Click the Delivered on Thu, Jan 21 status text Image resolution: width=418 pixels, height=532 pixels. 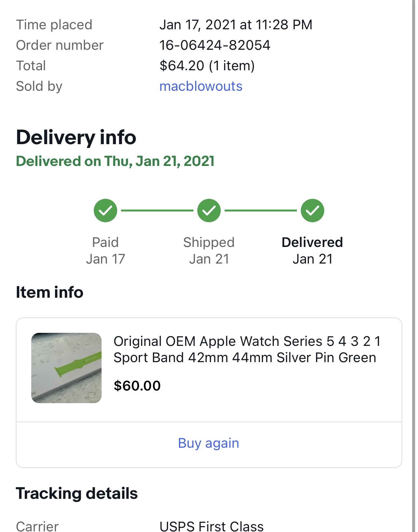click(115, 161)
